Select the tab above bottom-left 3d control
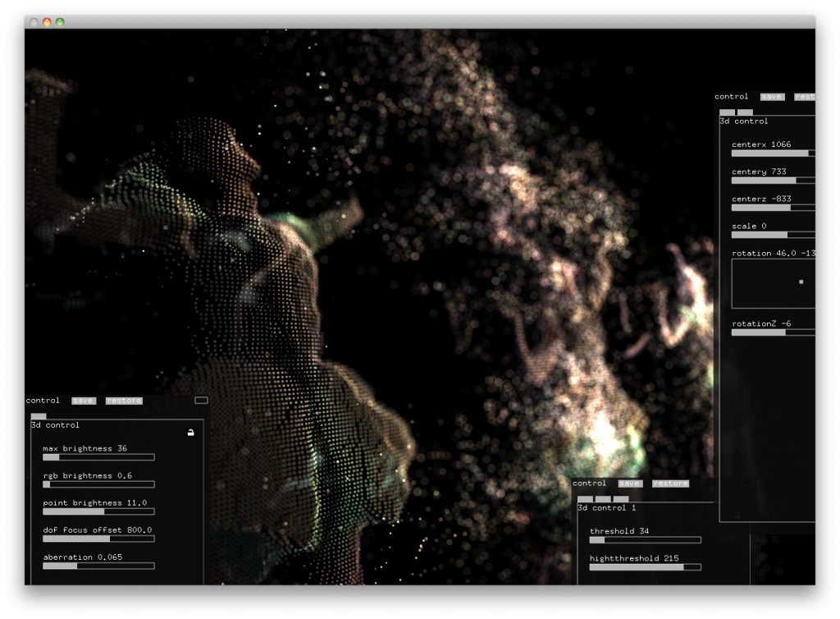Image resolution: width=840 pixels, height=619 pixels. click(39, 416)
